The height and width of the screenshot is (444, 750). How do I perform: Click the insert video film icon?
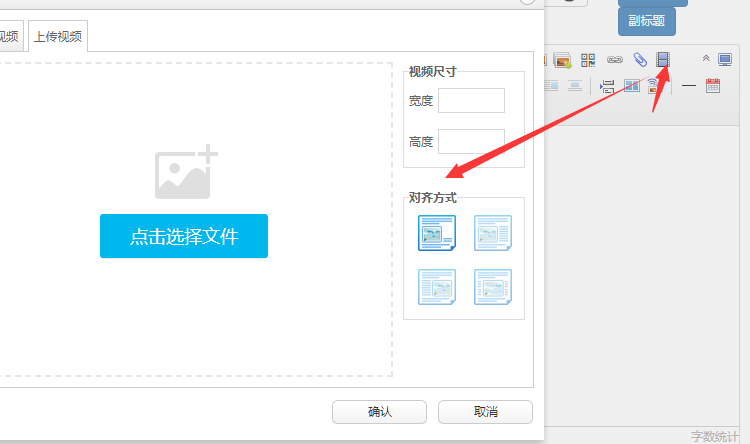click(x=662, y=60)
